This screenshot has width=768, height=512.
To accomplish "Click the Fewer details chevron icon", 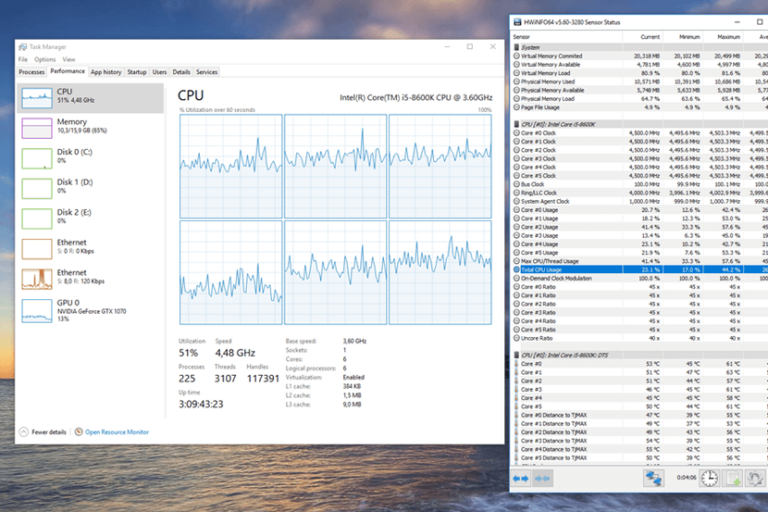I will tap(24, 432).
